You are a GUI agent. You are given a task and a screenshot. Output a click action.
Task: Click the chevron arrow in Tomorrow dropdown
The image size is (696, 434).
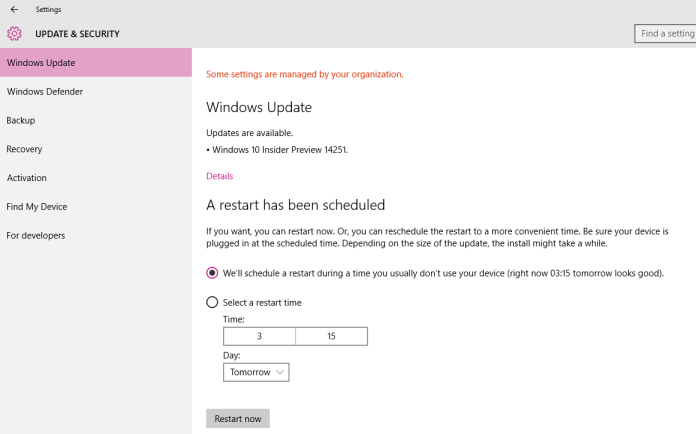(x=280, y=372)
